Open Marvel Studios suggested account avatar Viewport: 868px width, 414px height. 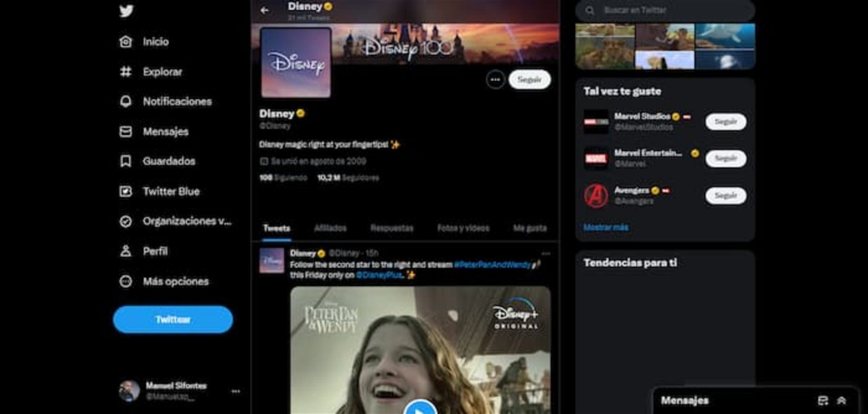[596, 122]
